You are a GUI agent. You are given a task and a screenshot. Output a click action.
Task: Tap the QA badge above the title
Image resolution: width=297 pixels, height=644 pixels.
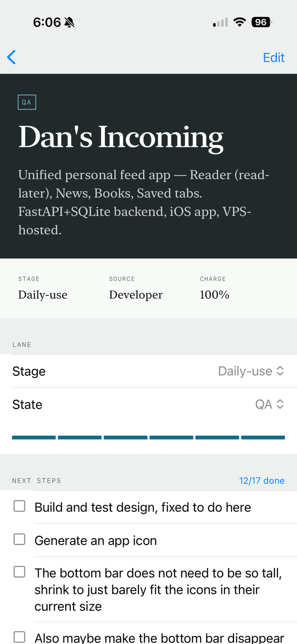click(x=27, y=102)
